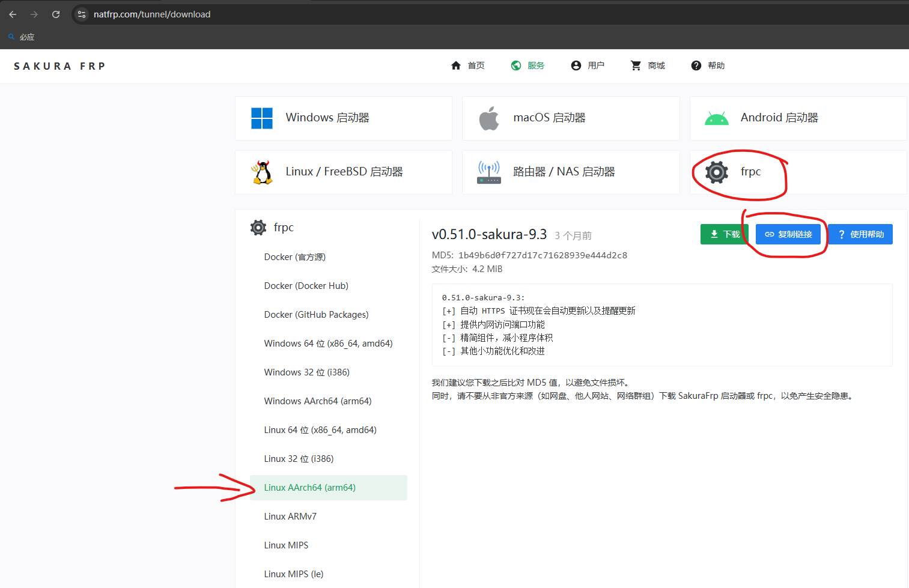Select the Linux / FreeBSD 启动器 card

344,172
